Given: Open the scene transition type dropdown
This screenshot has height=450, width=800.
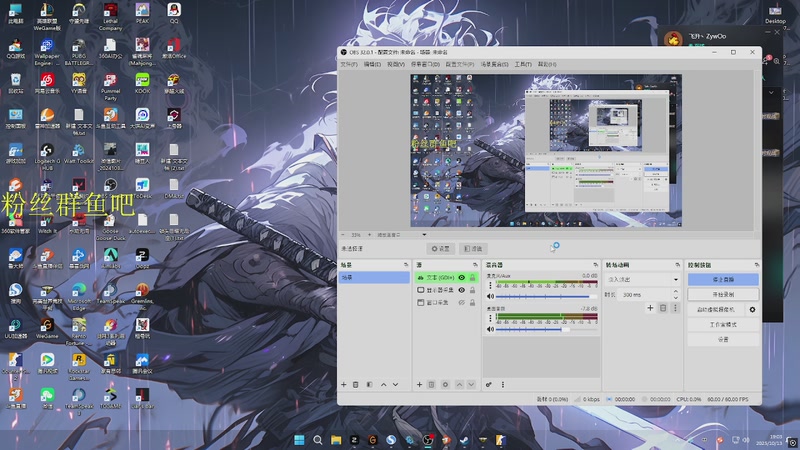Looking at the screenshot, I should tap(643, 280).
